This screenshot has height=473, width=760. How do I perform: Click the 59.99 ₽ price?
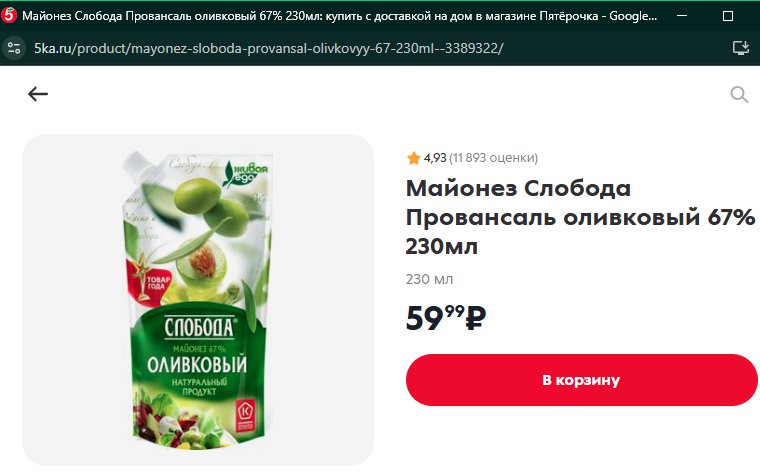445,318
